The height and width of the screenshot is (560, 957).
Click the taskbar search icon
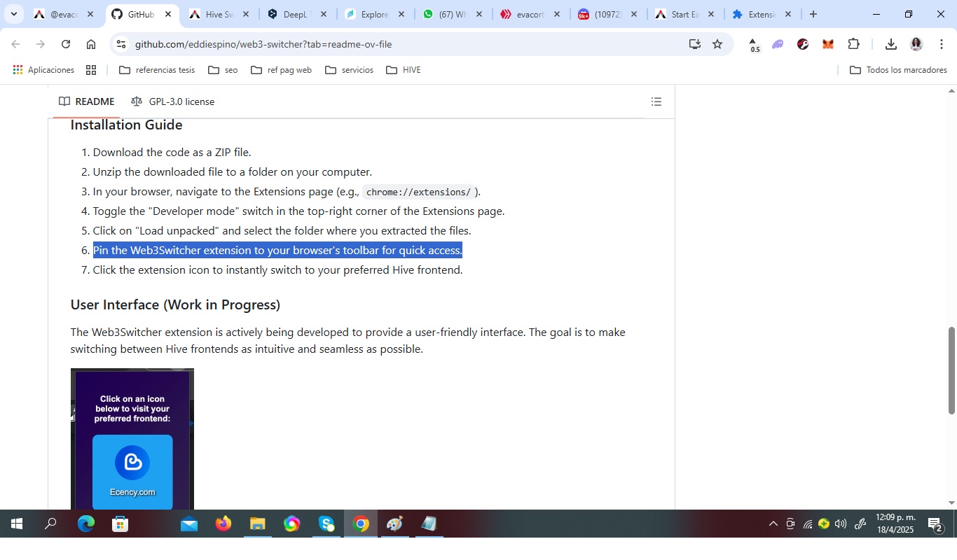tap(51, 524)
